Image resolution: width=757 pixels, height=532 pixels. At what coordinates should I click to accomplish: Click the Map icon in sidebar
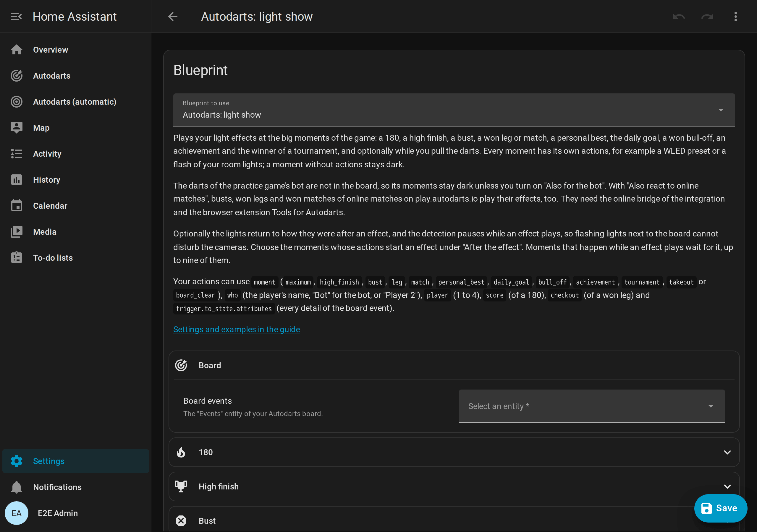click(17, 128)
